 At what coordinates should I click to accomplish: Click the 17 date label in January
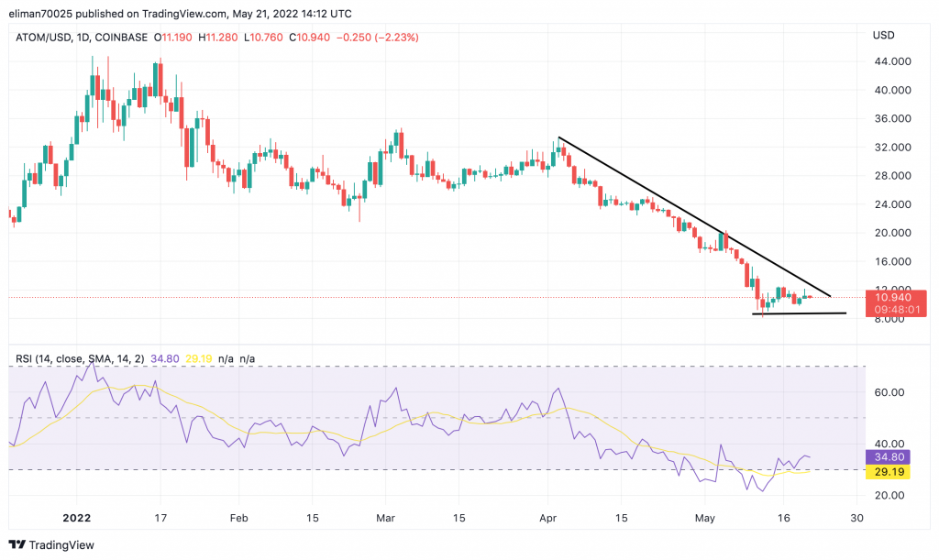pyautogui.click(x=160, y=518)
